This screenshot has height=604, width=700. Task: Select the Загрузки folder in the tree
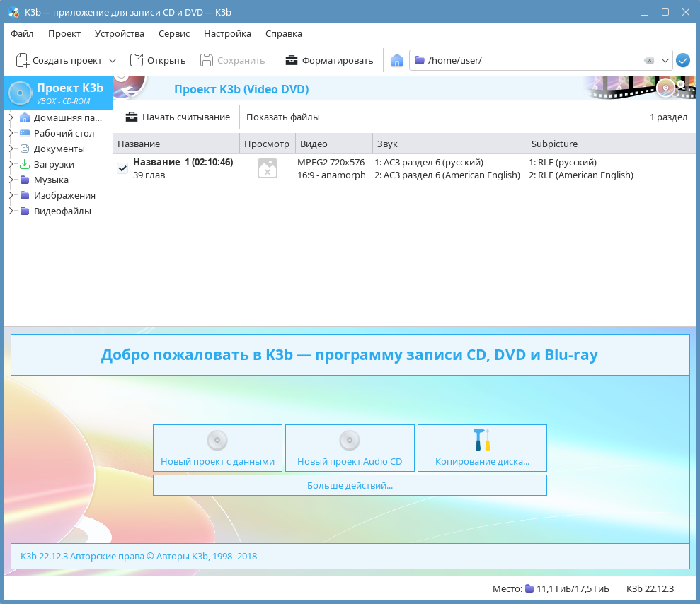[54, 164]
